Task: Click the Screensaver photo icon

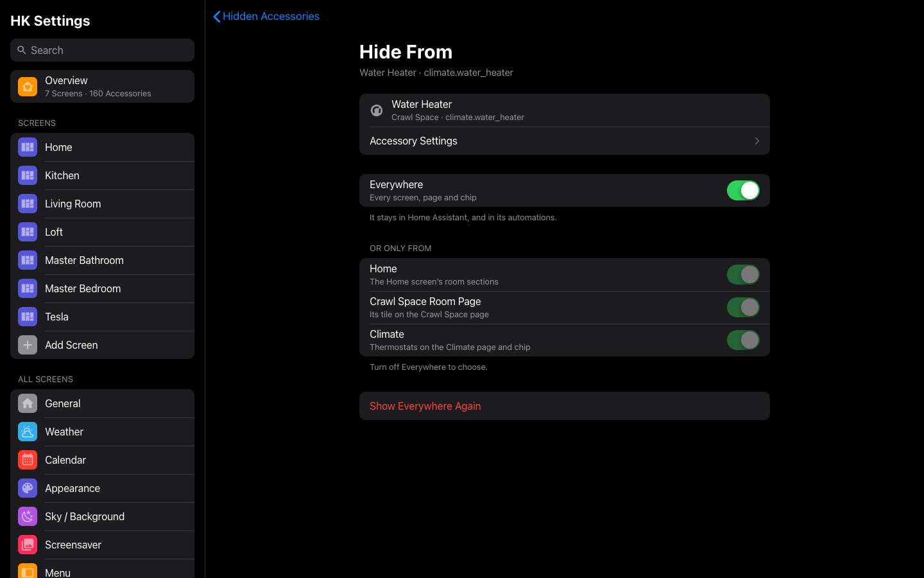Action: (x=28, y=545)
